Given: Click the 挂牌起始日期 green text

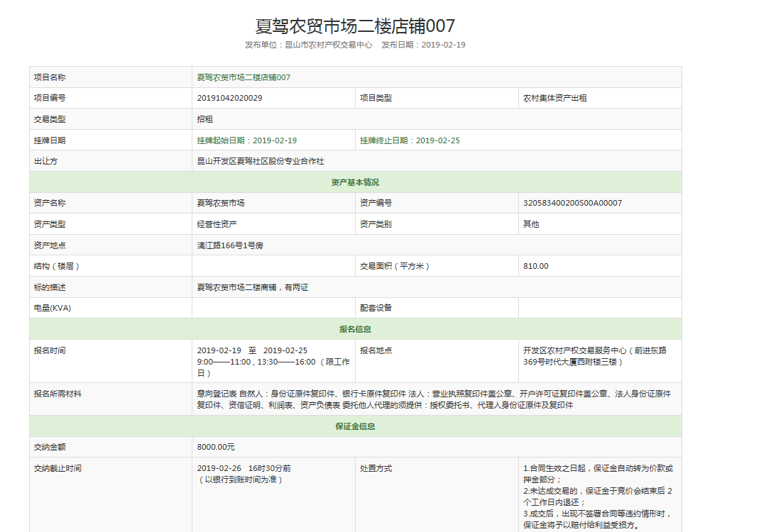Looking at the screenshot, I should click(247, 140).
